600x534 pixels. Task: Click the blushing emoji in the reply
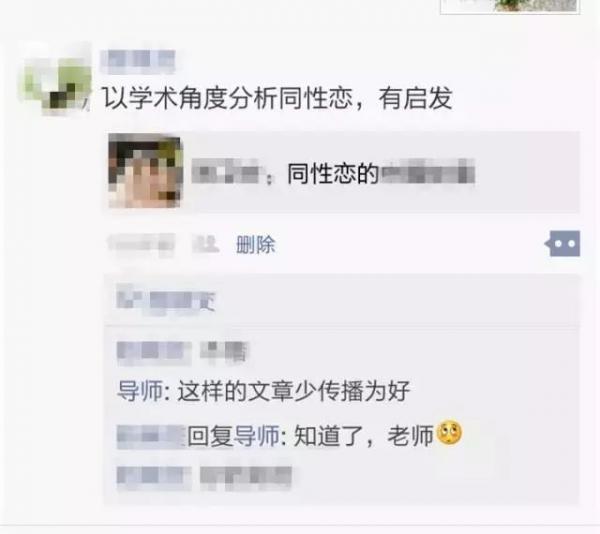point(449,433)
